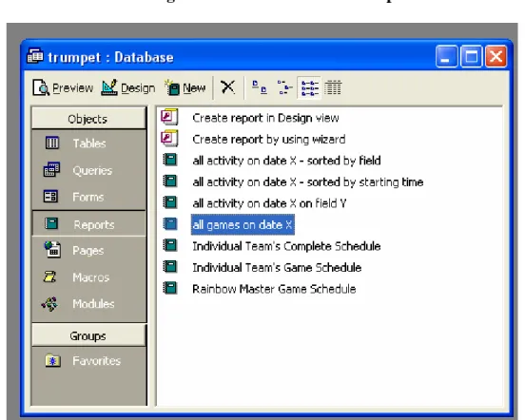Click report icon for 'sorted by starting time'

pyautogui.click(x=169, y=181)
